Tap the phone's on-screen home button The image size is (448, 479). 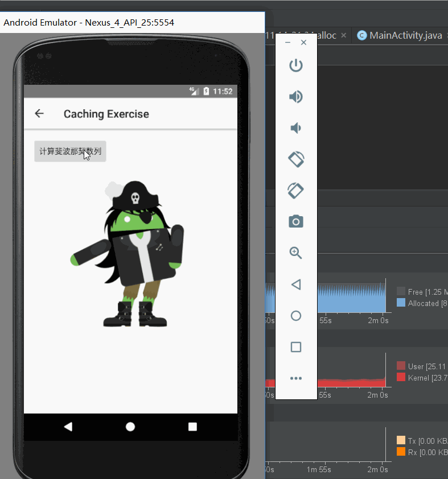coord(130,427)
